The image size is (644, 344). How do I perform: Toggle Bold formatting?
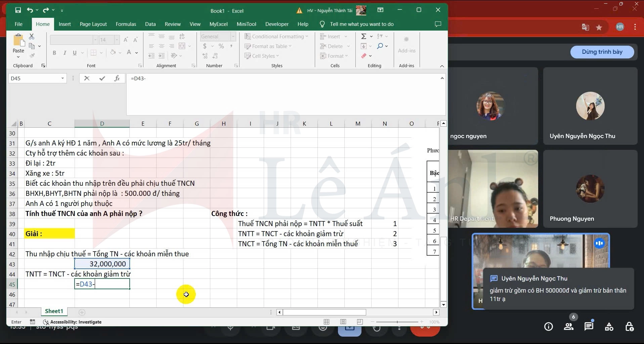pyautogui.click(x=54, y=53)
